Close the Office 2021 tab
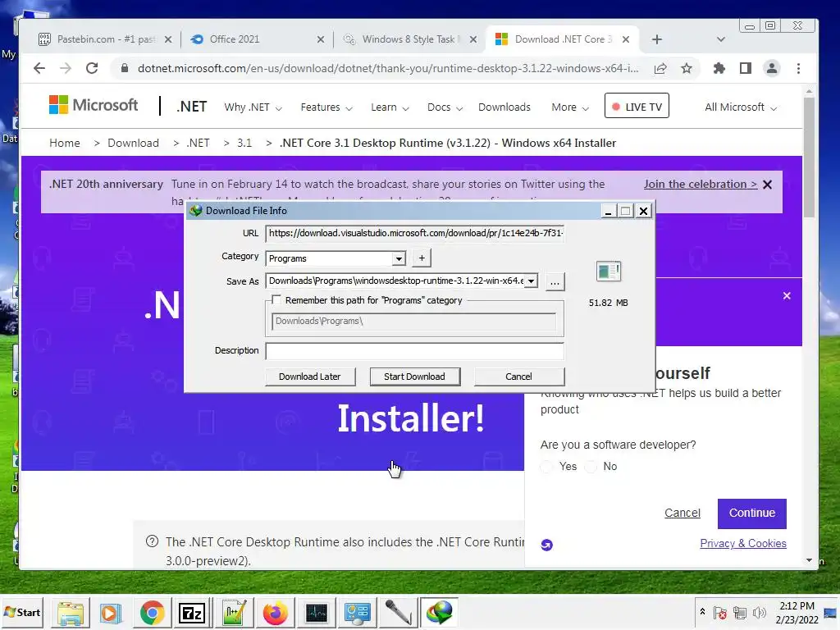 321,39
